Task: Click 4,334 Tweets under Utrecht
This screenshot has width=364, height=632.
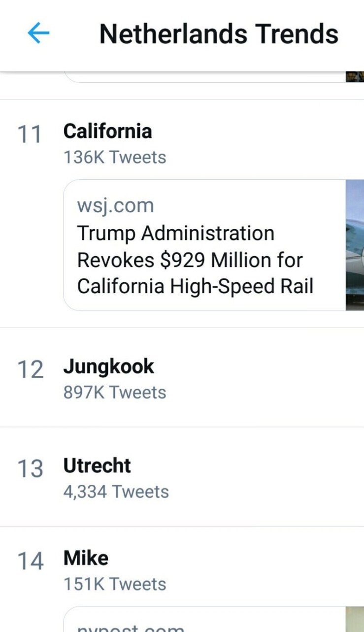Action: tap(116, 492)
